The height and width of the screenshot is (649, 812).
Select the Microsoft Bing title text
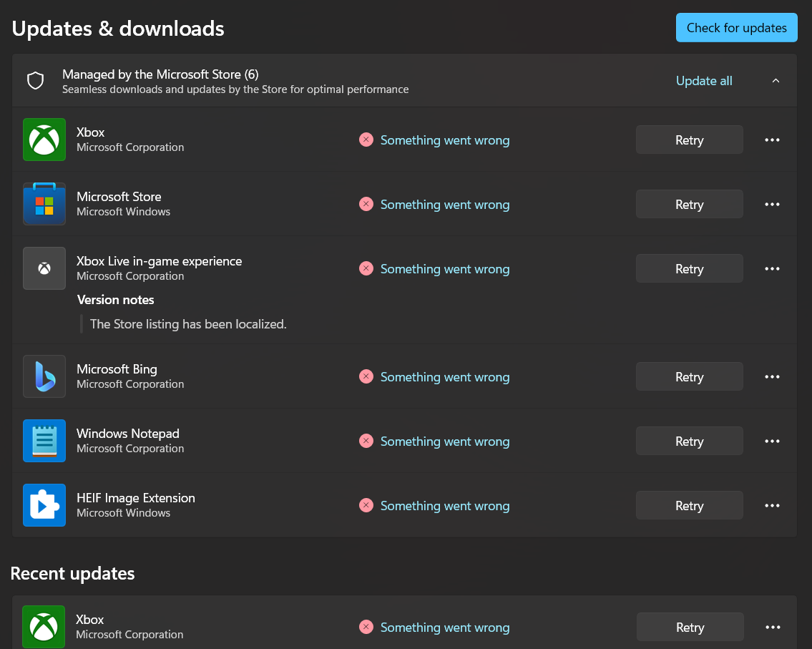[117, 369]
